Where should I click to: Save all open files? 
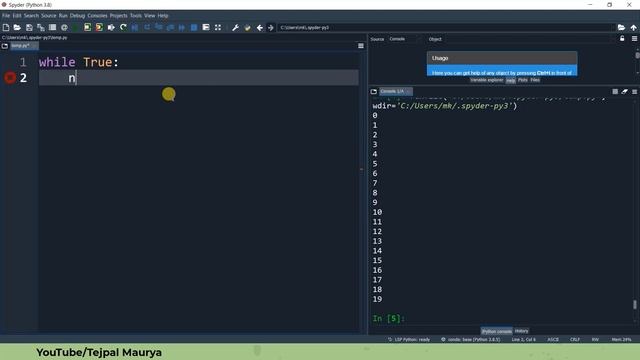click(41, 27)
